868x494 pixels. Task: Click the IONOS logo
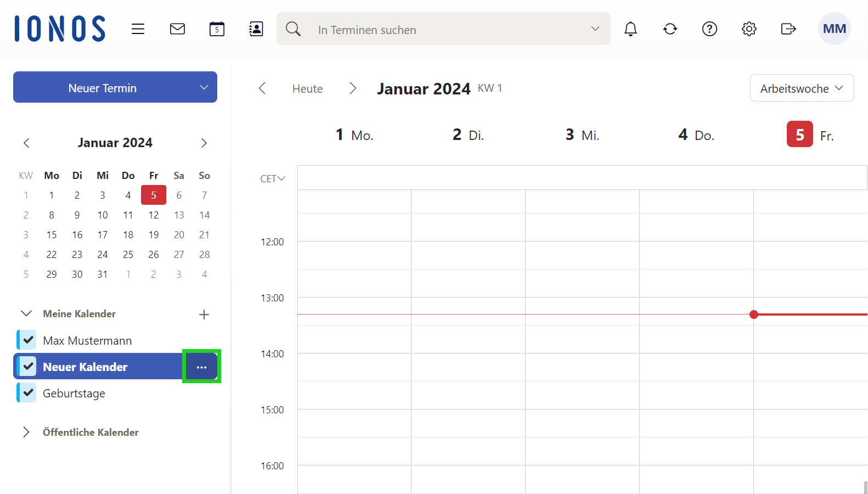coord(60,29)
